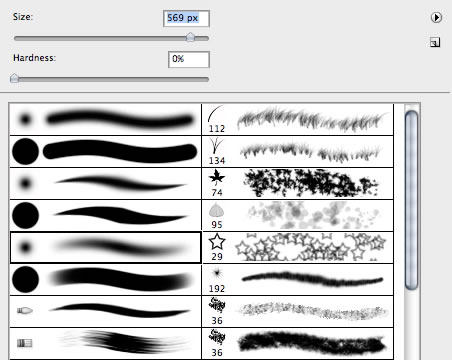Click the Hardness slider track right portion
Screen dimensions: 452x360
coord(113,79)
